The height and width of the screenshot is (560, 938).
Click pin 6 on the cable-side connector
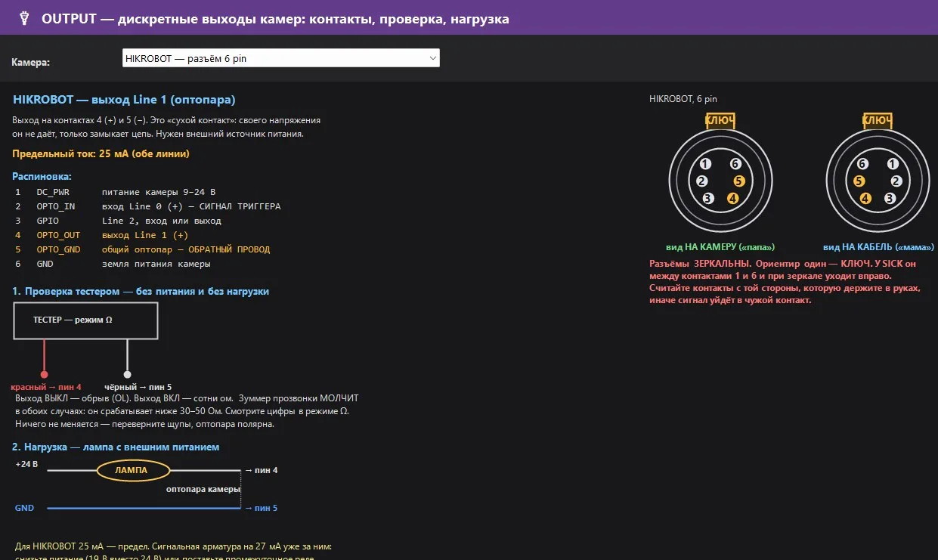pos(862,164)
